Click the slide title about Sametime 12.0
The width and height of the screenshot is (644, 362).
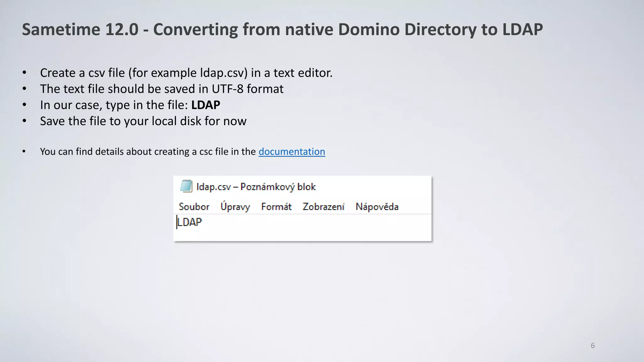(x=282, y=29)
